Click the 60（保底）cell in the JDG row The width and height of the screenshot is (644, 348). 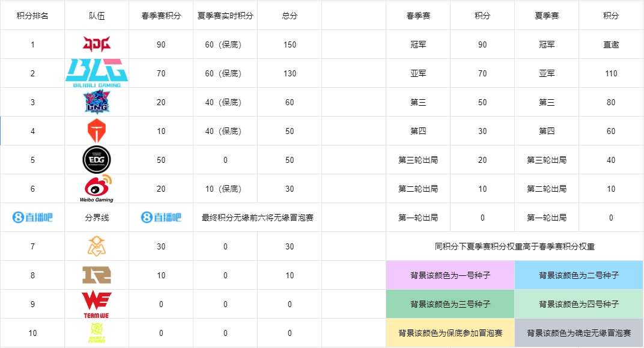coord(225,44)
